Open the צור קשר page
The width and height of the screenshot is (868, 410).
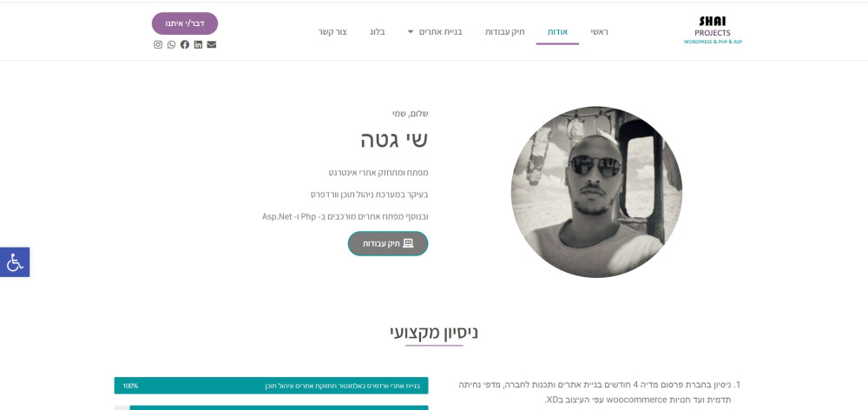click(332, 31)
